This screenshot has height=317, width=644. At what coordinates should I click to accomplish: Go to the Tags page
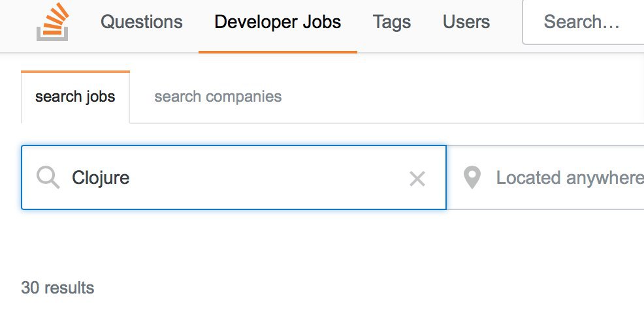392,22
